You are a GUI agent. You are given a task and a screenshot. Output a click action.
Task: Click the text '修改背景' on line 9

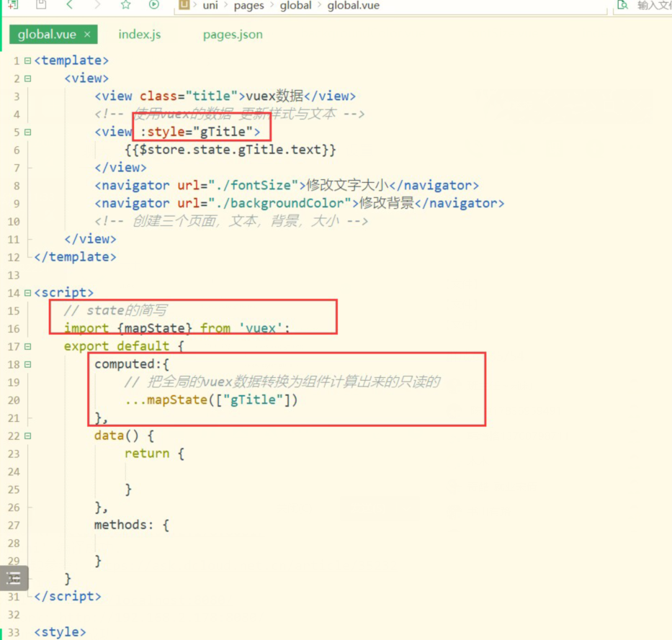click(x=387, y=203)
